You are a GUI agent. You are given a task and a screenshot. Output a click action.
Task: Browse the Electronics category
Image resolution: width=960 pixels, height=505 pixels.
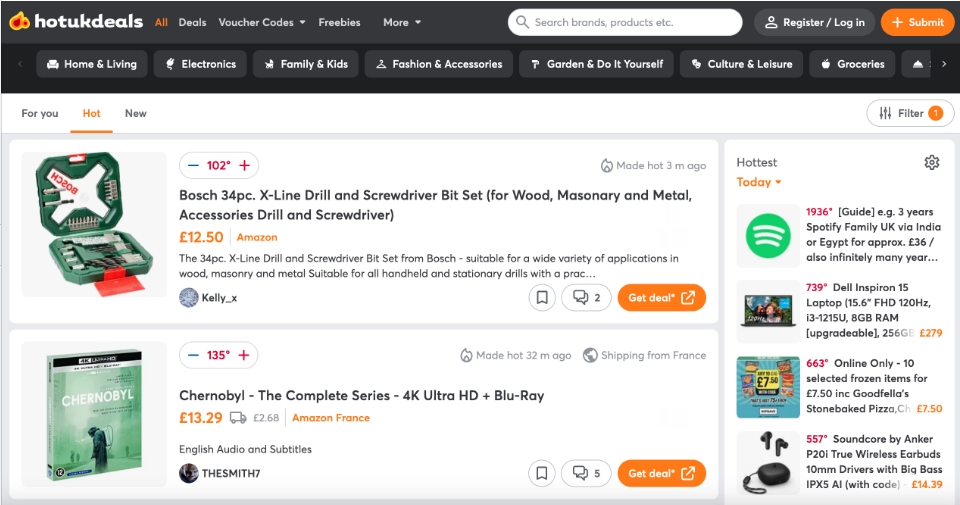[200, 64]
